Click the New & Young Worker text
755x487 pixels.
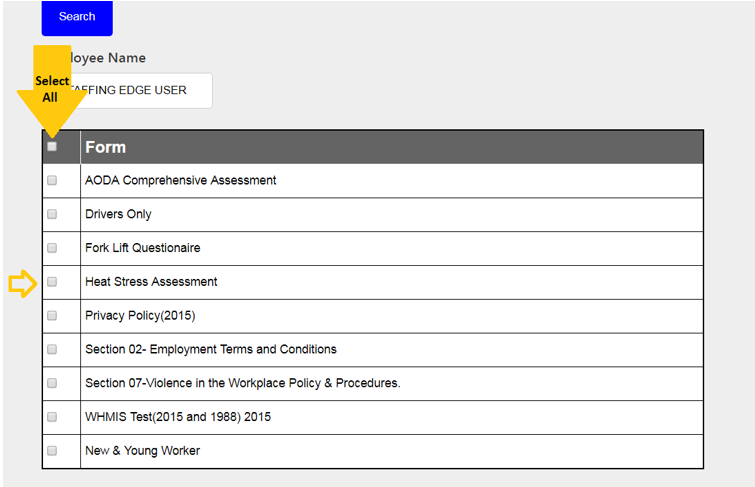pyautogui.click(x=142, y=451)
